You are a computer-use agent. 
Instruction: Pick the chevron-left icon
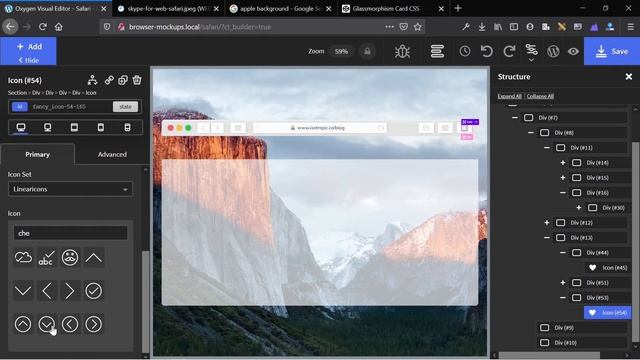47,291
